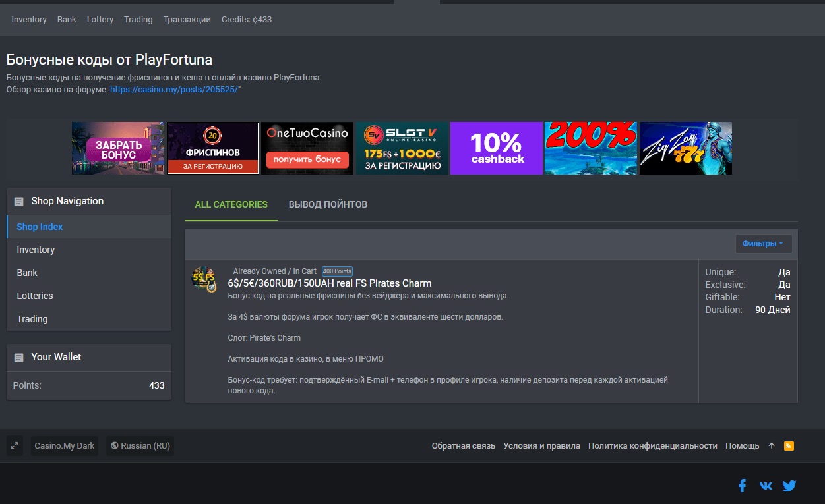This screenshot has width=825, height=504.
Task: Click the Duration value 90 Дней
Action: [x=773, y=310]
